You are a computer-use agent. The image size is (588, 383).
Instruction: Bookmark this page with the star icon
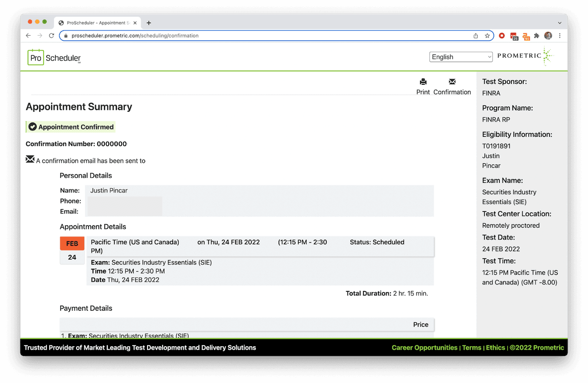click(487, 36)
